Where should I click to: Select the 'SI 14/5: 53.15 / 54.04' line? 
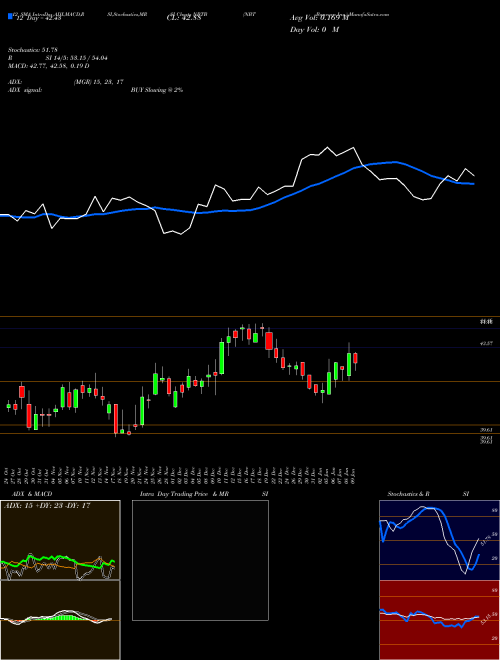point(77,58)
